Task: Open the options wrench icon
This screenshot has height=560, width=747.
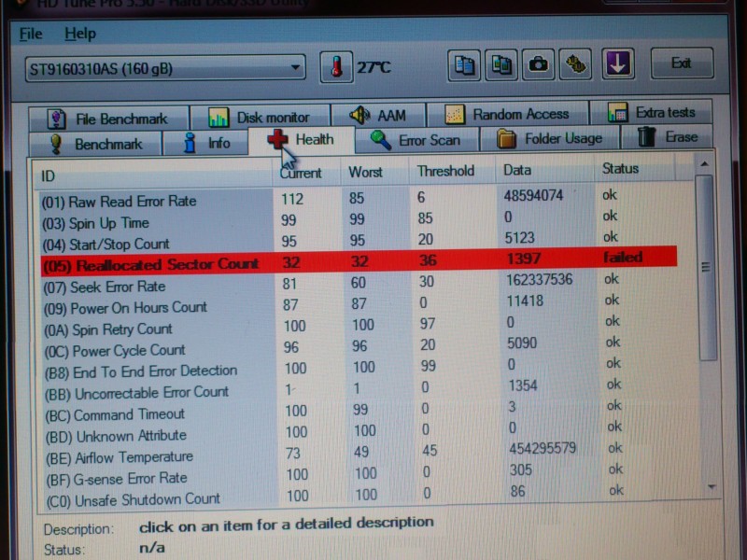Action: pos(575,63)
